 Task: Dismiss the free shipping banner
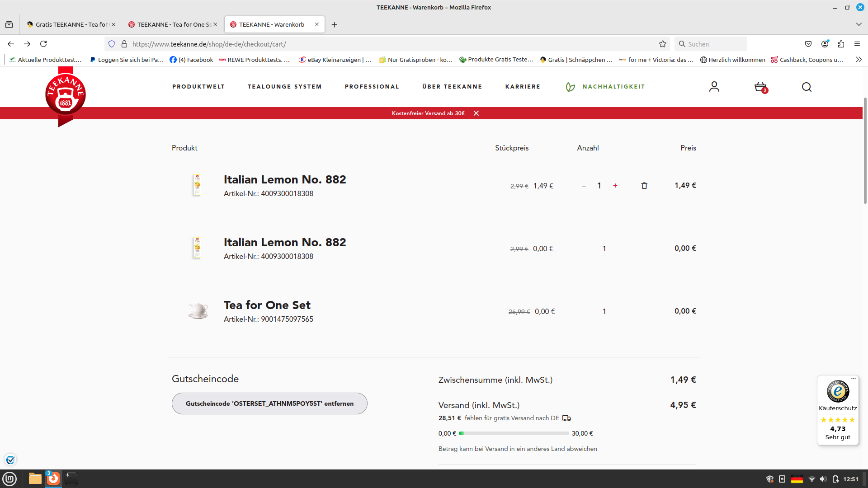pyautogui.click(x=476, y=113)
